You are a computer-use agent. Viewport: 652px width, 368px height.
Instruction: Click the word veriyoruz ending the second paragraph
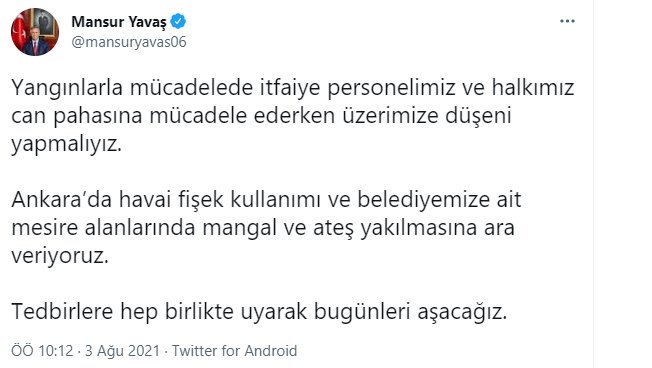pos(59,256)
